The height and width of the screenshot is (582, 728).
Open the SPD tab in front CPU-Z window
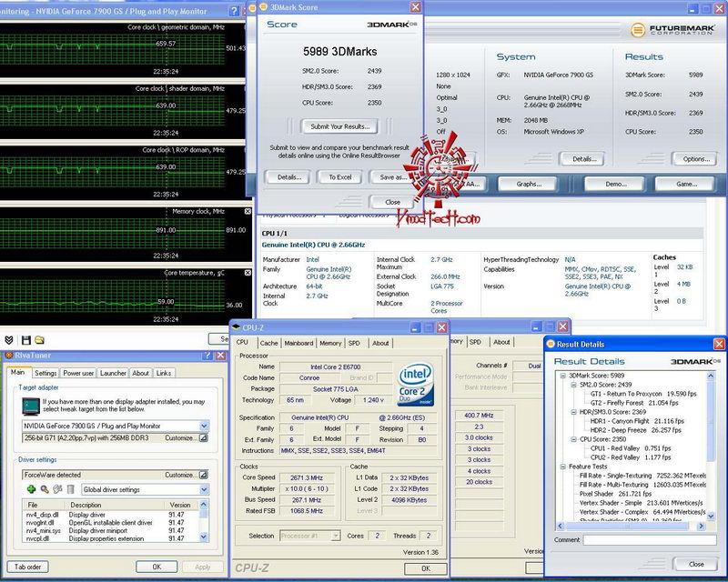(354, 343)
